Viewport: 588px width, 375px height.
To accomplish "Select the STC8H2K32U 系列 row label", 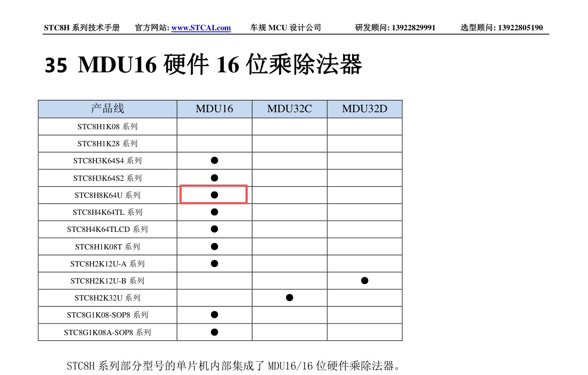I will pos(108,298).
